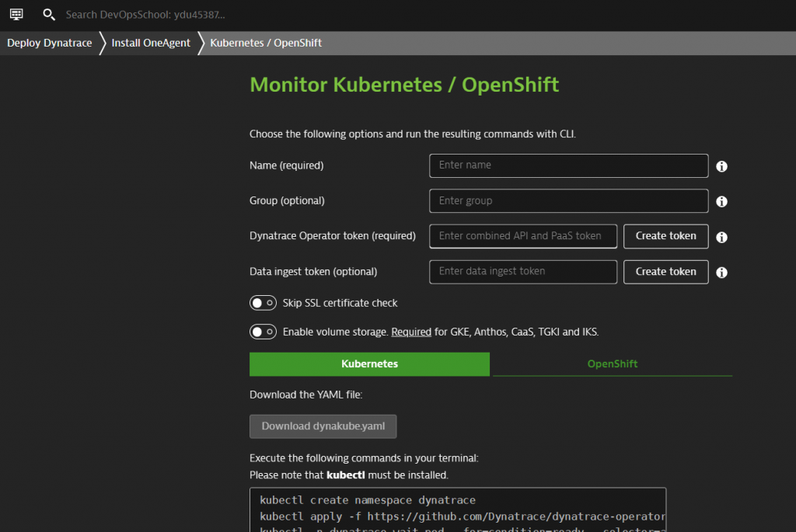The width and height of the screenshot is (796, 532).
Task: Focus the Enter name input field
Action: click(568, 165)
